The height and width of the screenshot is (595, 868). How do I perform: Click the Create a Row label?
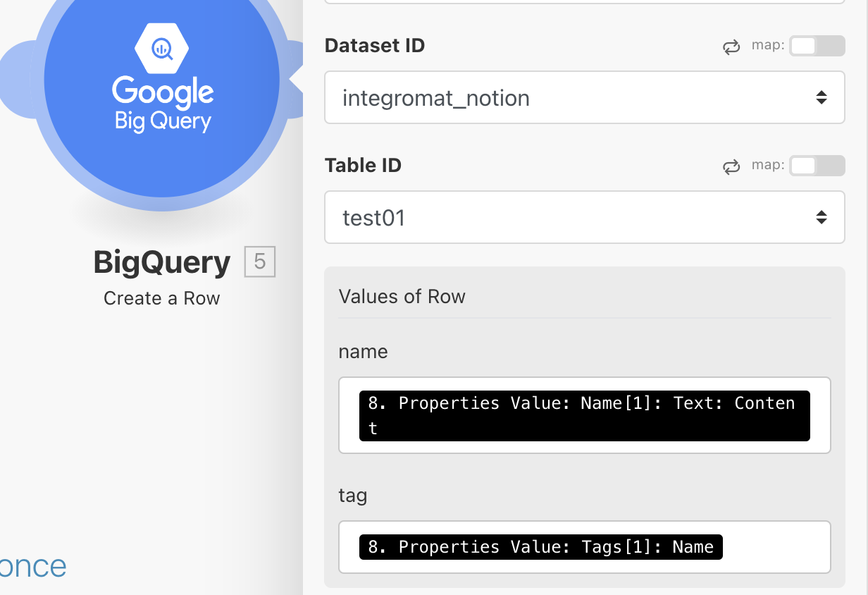(161, 298)
